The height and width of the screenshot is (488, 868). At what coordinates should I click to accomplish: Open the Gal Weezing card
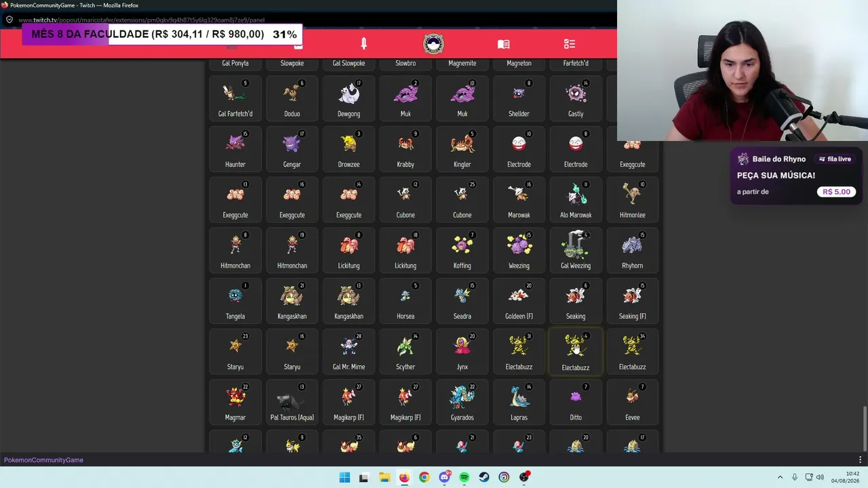coord(576,250)
